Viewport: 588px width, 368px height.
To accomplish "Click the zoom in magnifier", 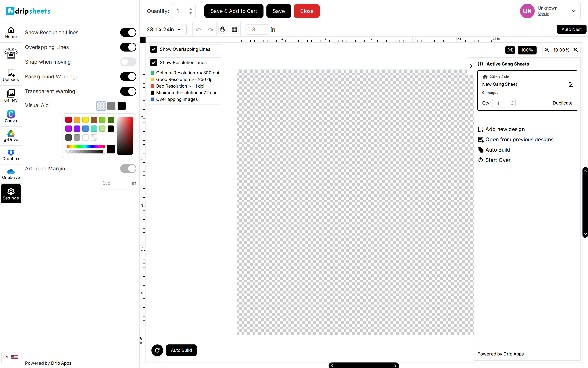I will pos(576,50).
